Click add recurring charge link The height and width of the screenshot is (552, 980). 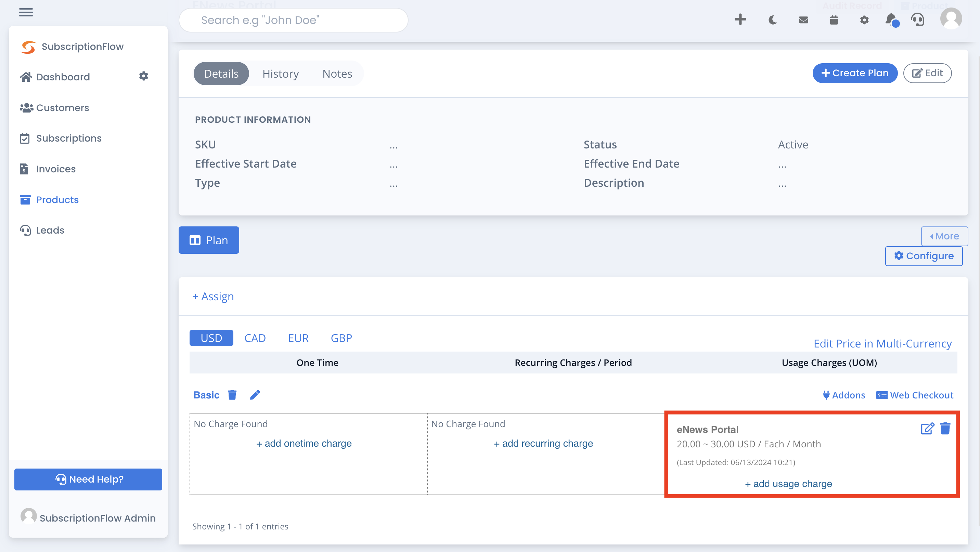(x=543, y=443)
